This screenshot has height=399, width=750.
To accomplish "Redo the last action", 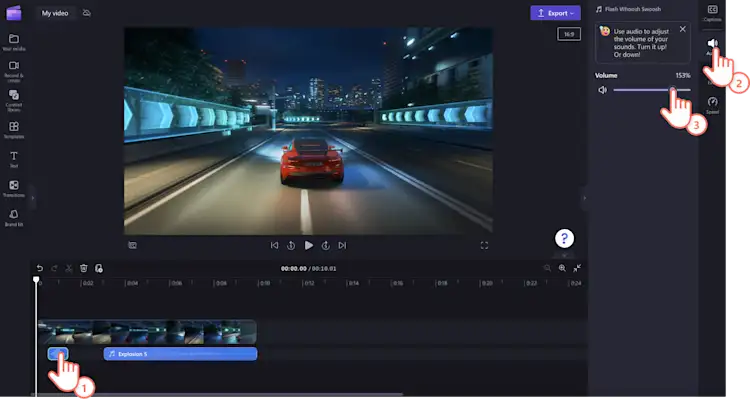I will coord(54,268).
